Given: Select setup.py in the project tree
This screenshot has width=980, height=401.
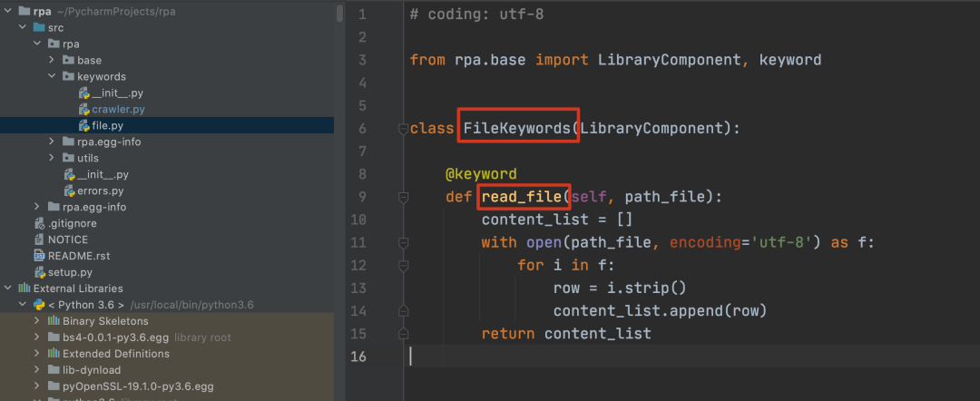Looking at the screenshot, I should tap(70, 271).
